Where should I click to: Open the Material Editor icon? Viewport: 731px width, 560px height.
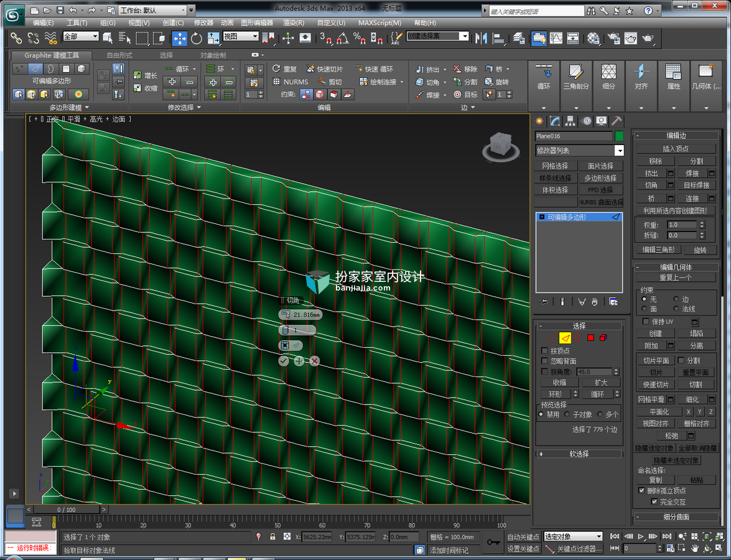(x=593, y=38)
